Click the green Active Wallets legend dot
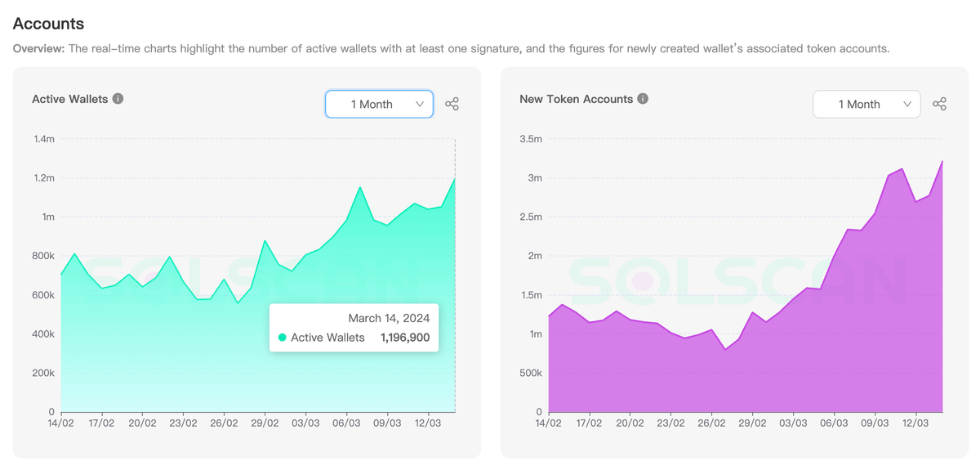Viewport: 980px width, 470px height. 283,338
